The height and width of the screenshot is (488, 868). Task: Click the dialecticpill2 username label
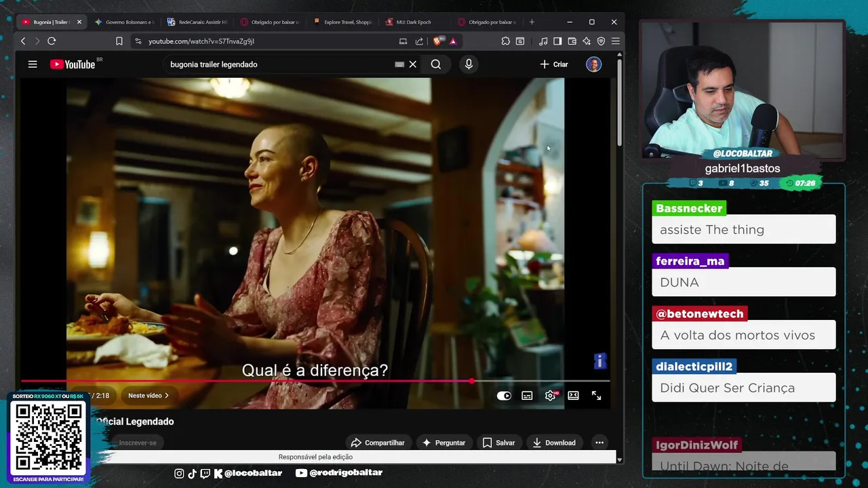(x=694, y=367)
